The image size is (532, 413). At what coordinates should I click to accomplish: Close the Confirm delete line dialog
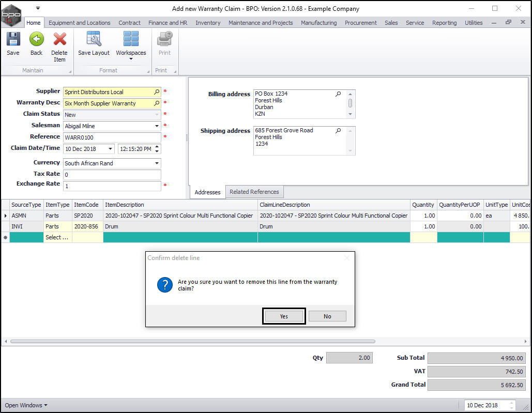tap(347, 258)
